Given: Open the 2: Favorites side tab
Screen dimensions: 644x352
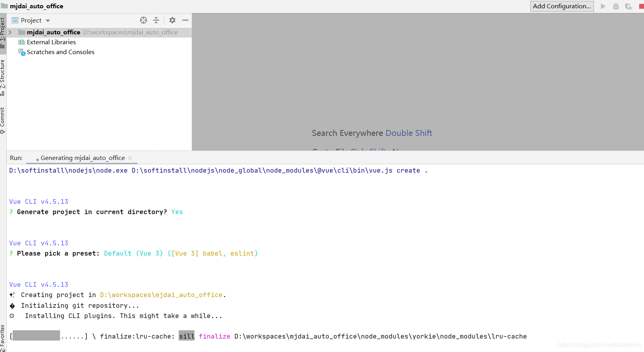Looking at the screenshot, I should pos(3,338).
